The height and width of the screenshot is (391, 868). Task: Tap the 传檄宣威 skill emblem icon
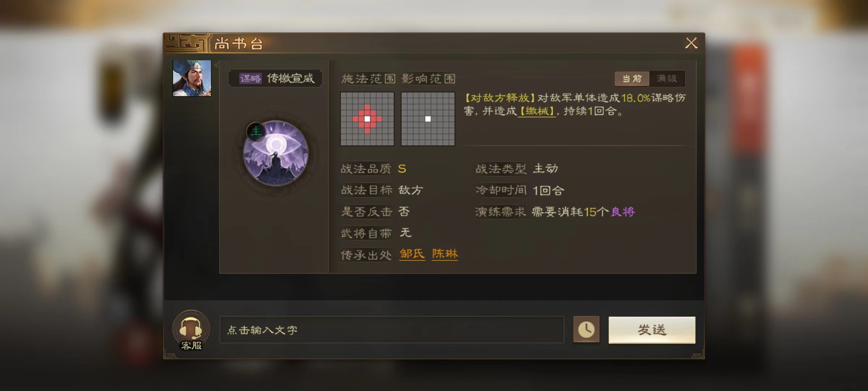click(276, 153)
